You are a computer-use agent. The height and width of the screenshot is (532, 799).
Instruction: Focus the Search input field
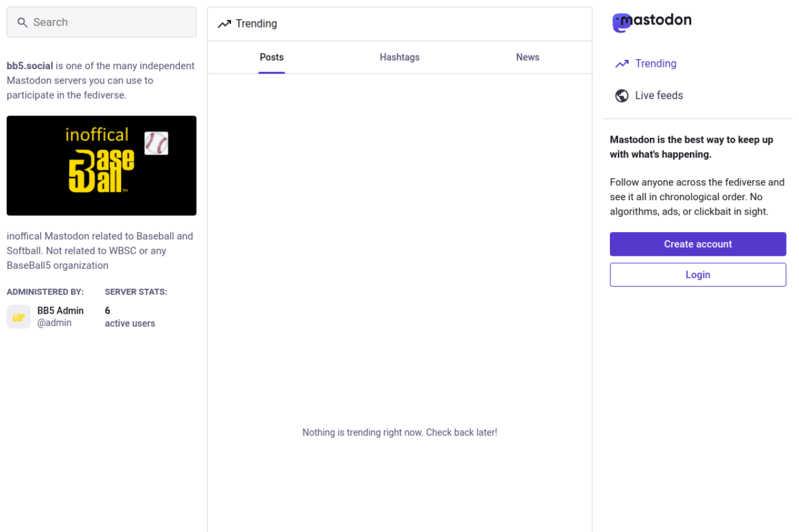[x=102, y=22]
